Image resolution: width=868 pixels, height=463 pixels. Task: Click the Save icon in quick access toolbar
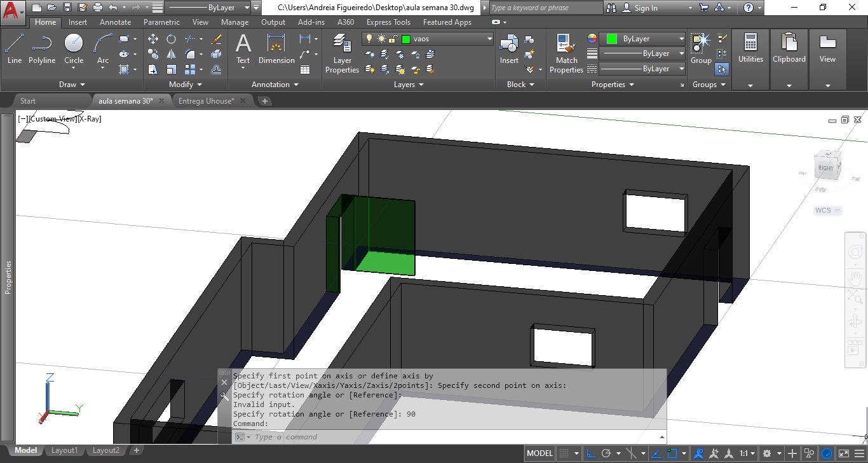(x=67, y=8)
